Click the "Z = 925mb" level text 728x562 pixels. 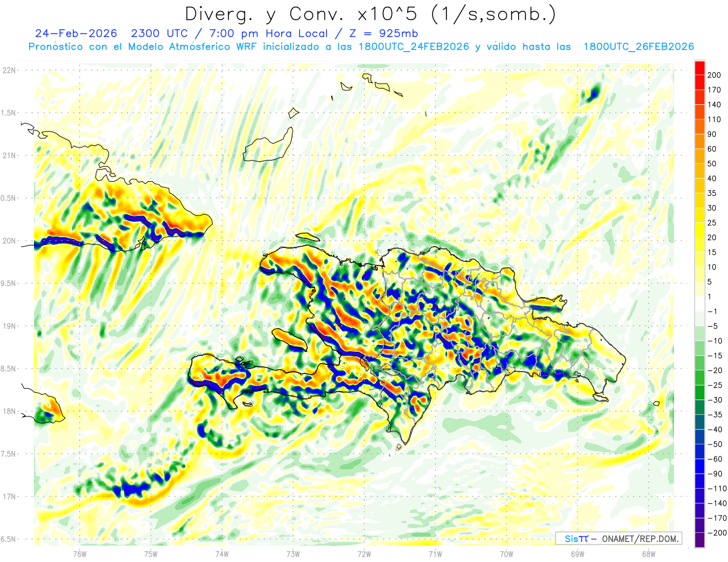click(384, 33)
